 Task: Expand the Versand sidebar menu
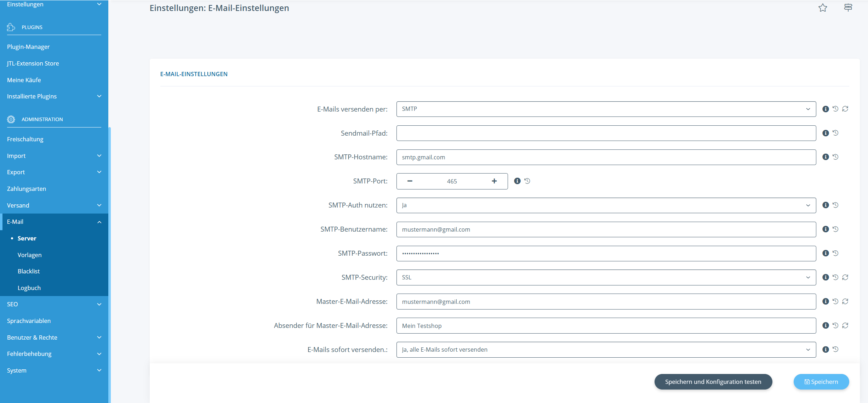pyautogui.click(x=54, y=205)
